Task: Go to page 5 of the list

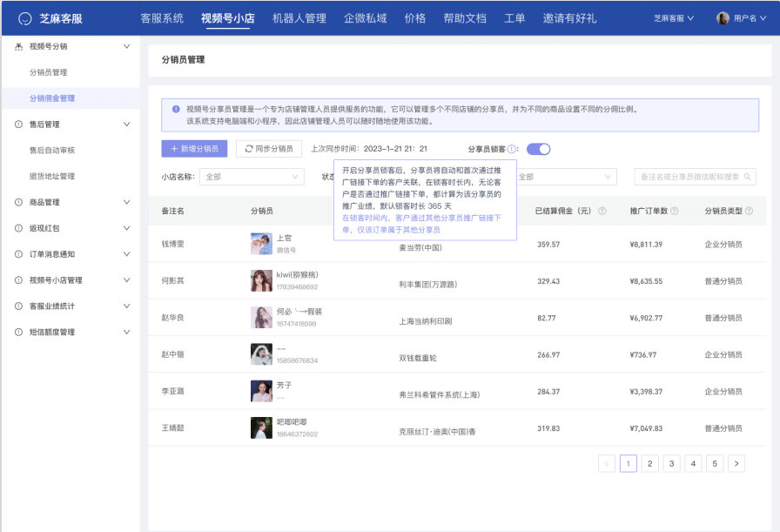Action: click(715, 464)
